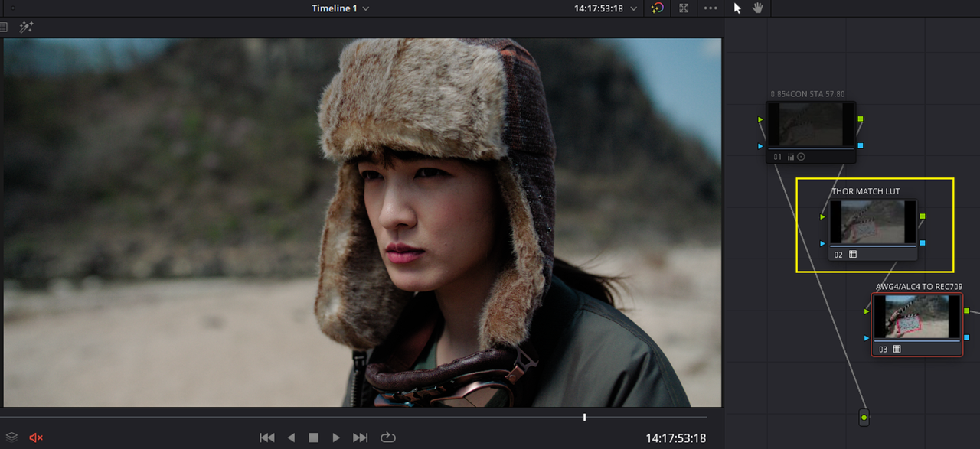This screenshot has width=980, height=449.
Task: Click the green RGB input of node 02
Action: (823, 216)
